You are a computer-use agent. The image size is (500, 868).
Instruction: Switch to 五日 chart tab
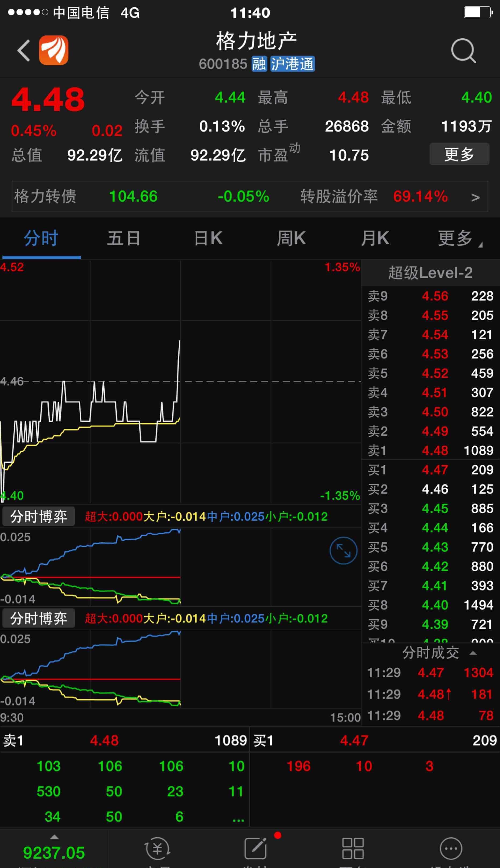point(124,238)
